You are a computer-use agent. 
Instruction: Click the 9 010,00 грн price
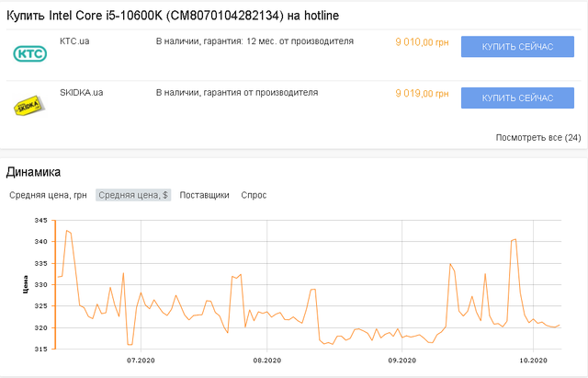pyautogui.click(x=422, y=42)
